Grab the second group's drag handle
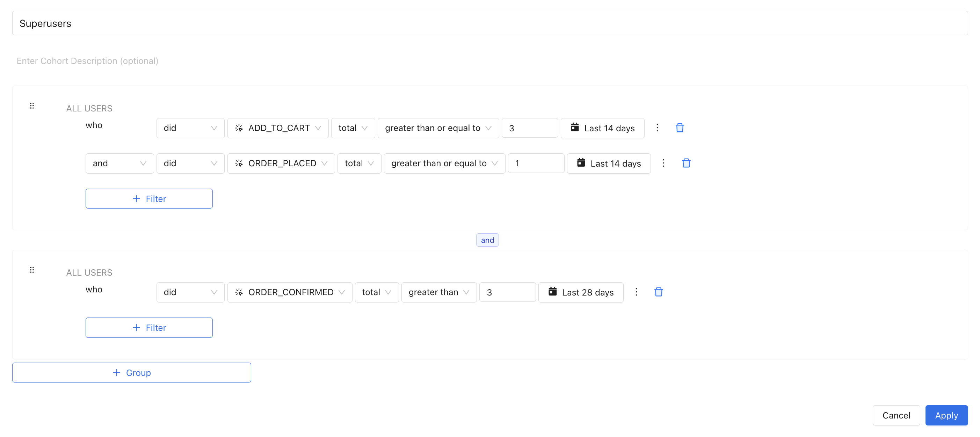 click(x=32, y=270)
